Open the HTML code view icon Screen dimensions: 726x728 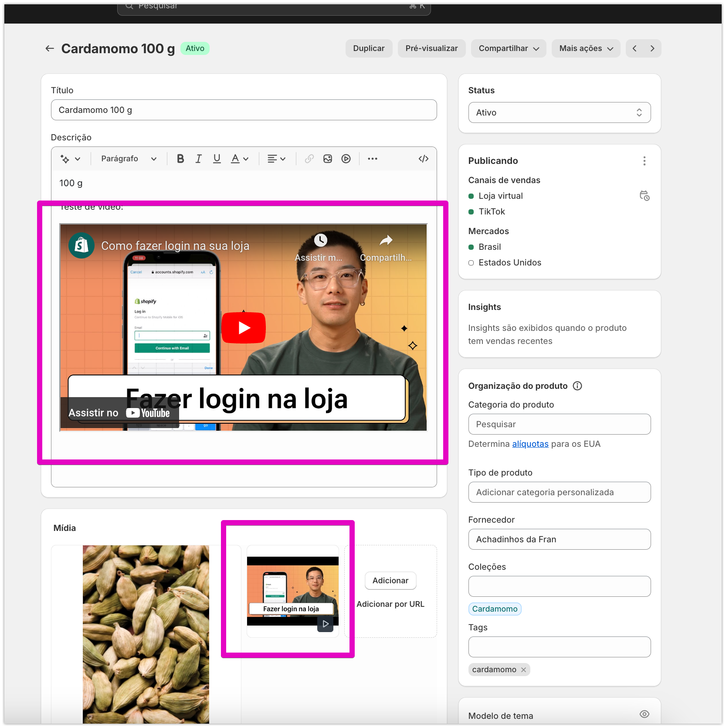coord(423,159)
